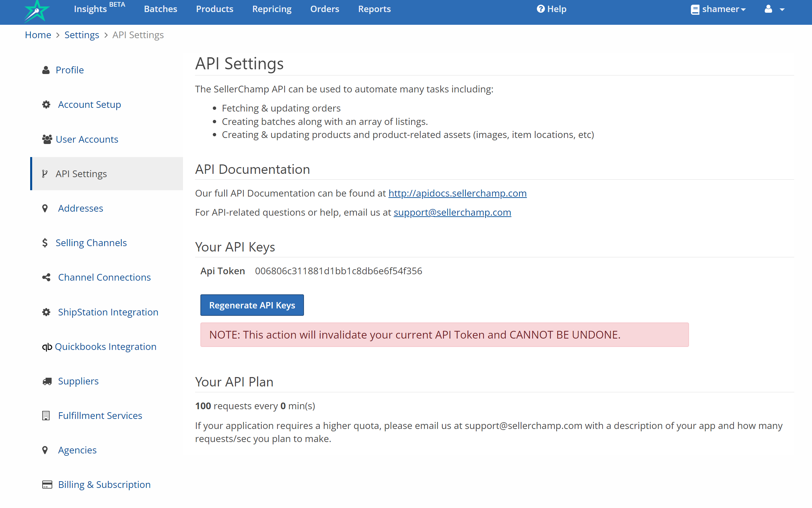Click the User Accounts group icon
Screen dimensions: 812x508
point(47,139)
